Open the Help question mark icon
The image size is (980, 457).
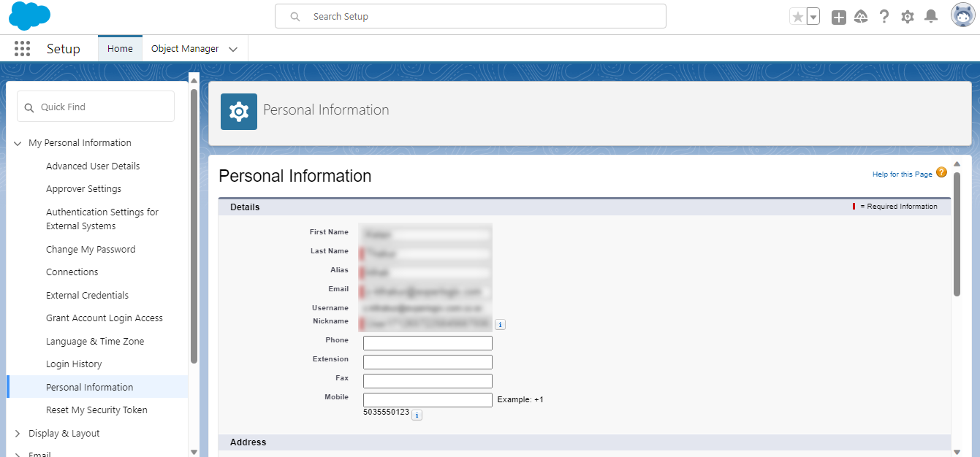pyautogui.click(x=884, y=17)
